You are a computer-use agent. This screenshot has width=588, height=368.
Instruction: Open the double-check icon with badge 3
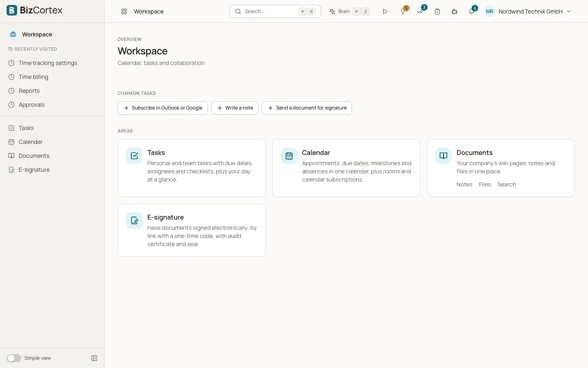tap(421, 11)
